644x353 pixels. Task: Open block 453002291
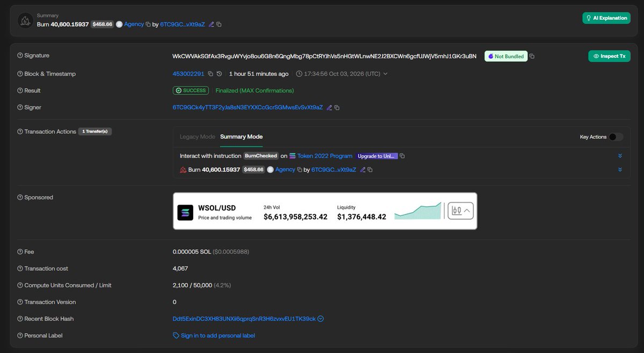tap(188, 74)
